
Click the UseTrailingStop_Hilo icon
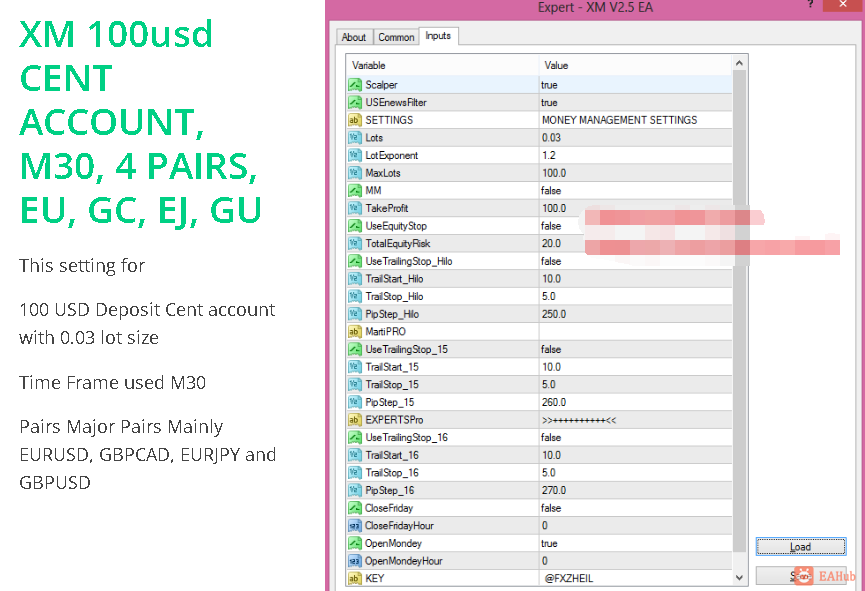355,262
